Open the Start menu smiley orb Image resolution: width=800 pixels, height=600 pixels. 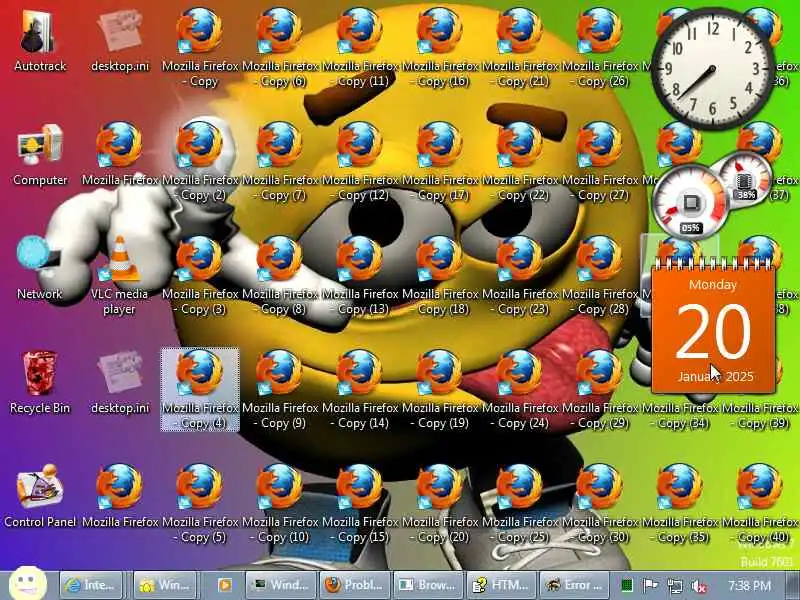pyautogui.click(x=29, y=584)
